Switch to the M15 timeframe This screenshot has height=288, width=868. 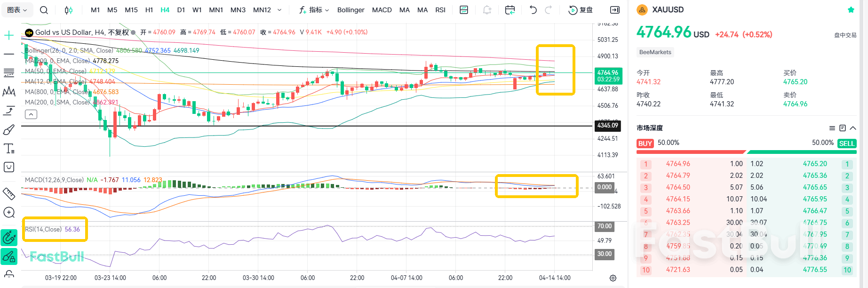[x=131, y=10]
